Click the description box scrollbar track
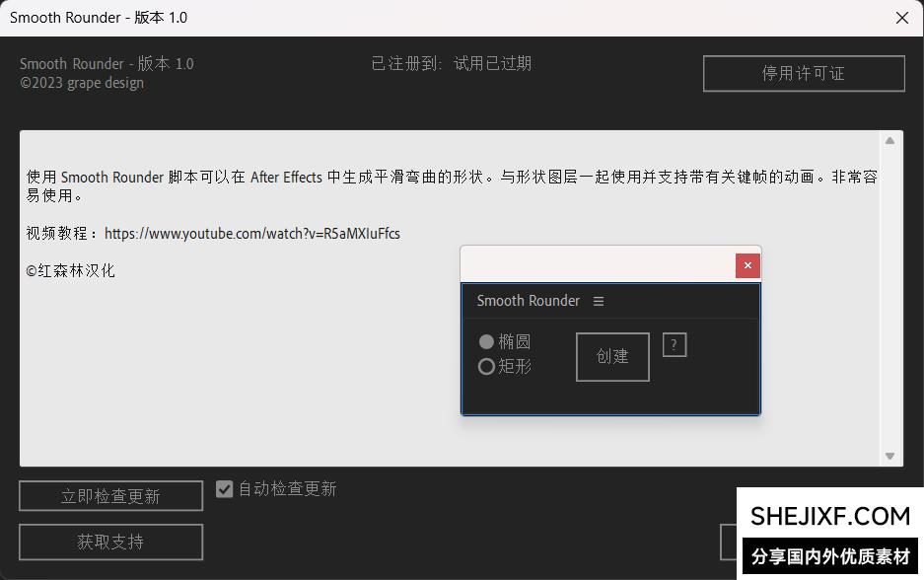Screen dimensions: 924x580 889,296
